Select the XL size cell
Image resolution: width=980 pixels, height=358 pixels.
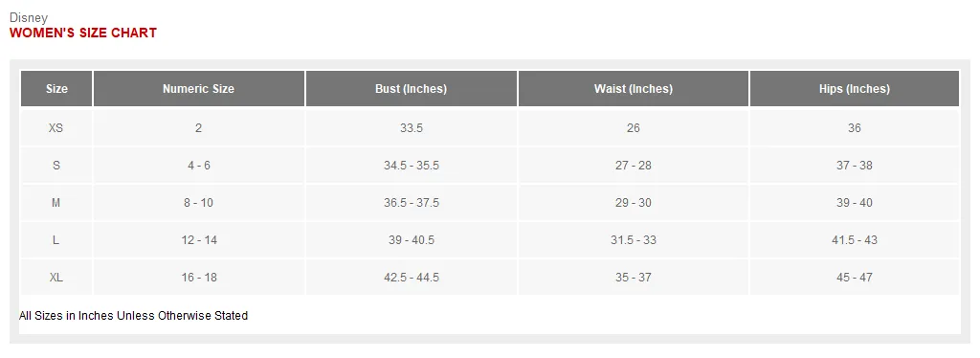click(56, 278)
